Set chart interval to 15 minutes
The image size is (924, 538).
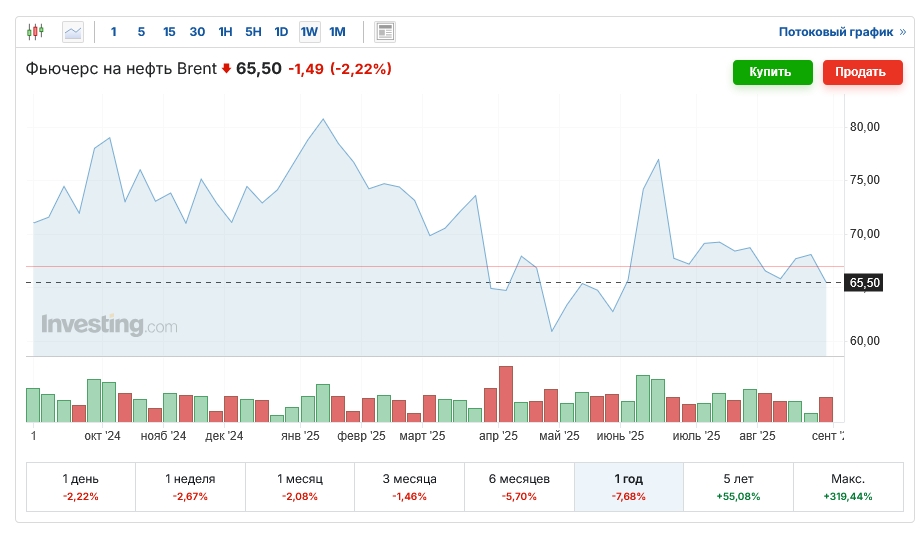pos(169,32)
